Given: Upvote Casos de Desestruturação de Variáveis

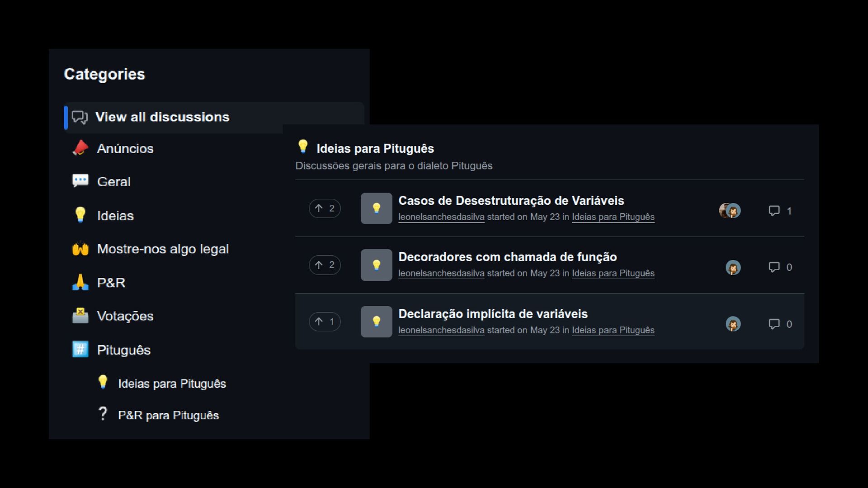Looking at the screenshot, I should point(325,208).
